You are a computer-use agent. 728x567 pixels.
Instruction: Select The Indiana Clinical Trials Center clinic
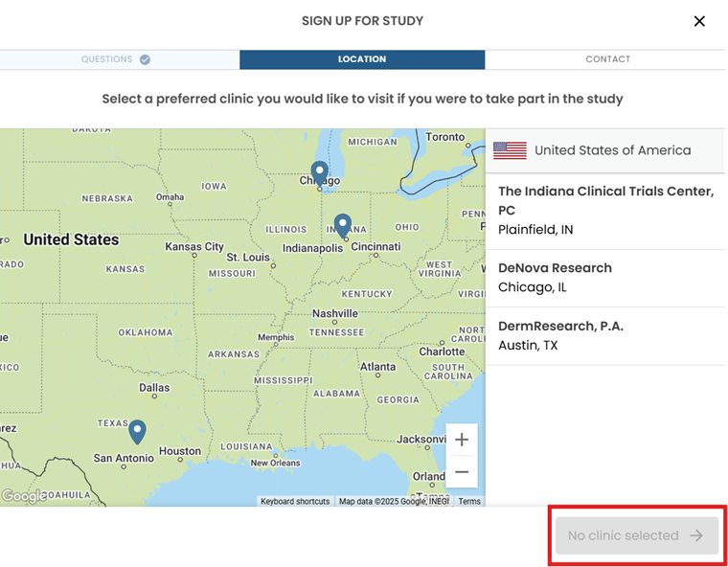[605, 211]
